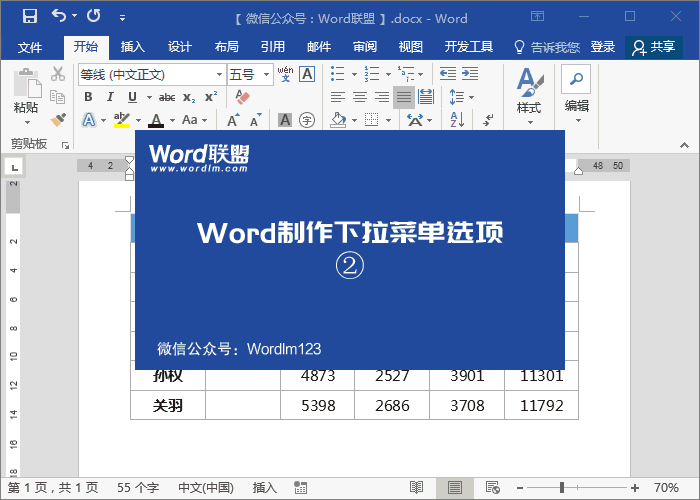Switch to the 插入 tab
The image size is (700, 500).
point(133,47)
